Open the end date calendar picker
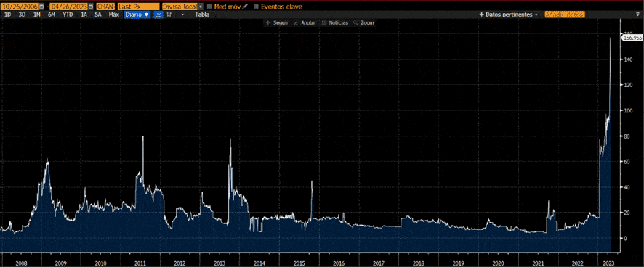The image size is (644, 267). click(x=91, y=7)
